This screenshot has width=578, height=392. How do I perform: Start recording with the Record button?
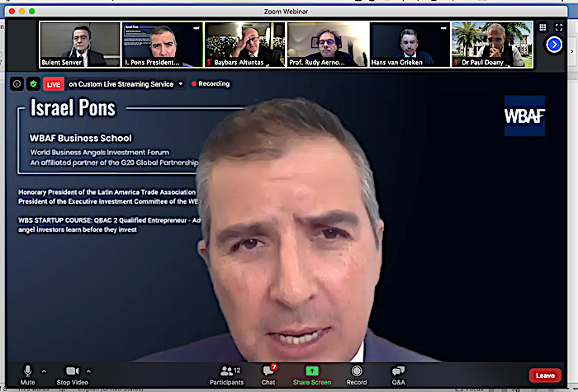(357, 375)
